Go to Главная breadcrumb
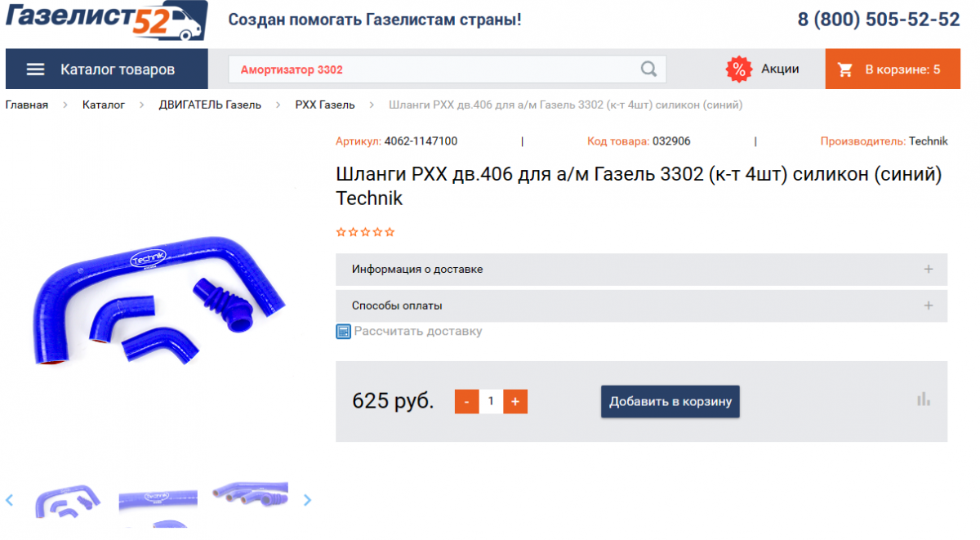 pyautogui.click(x=27, y=105)
